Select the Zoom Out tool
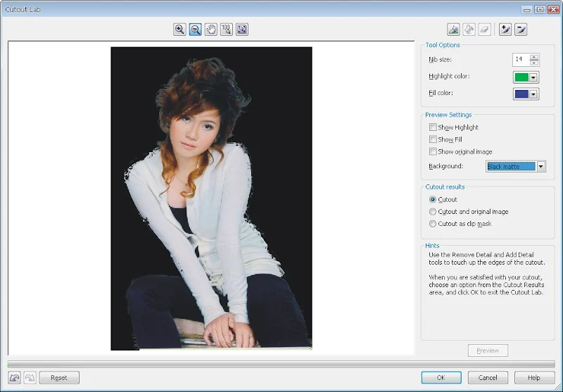Image resolution: width=563 pixels, height=392 pixels. tap(196, 30)
